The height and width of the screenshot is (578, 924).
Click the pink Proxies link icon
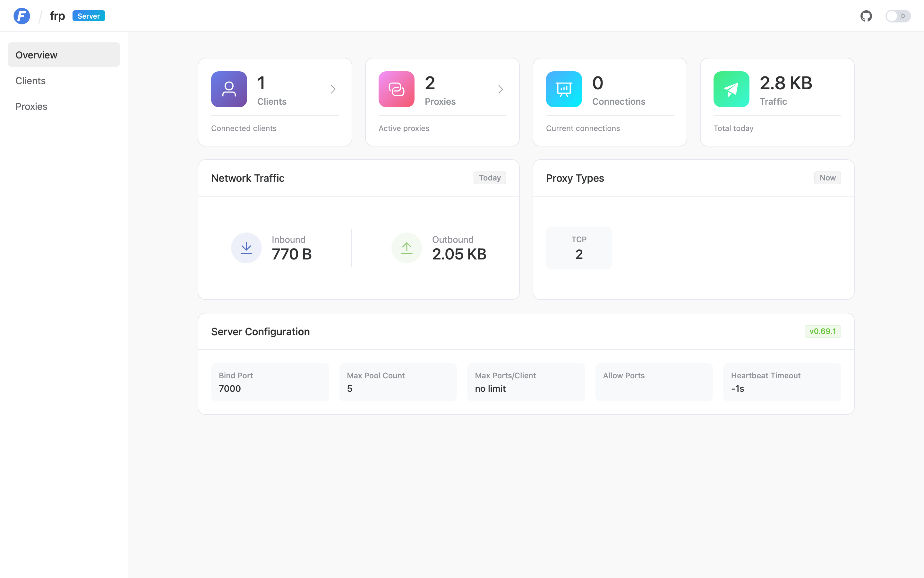click(x=396, y=89)
